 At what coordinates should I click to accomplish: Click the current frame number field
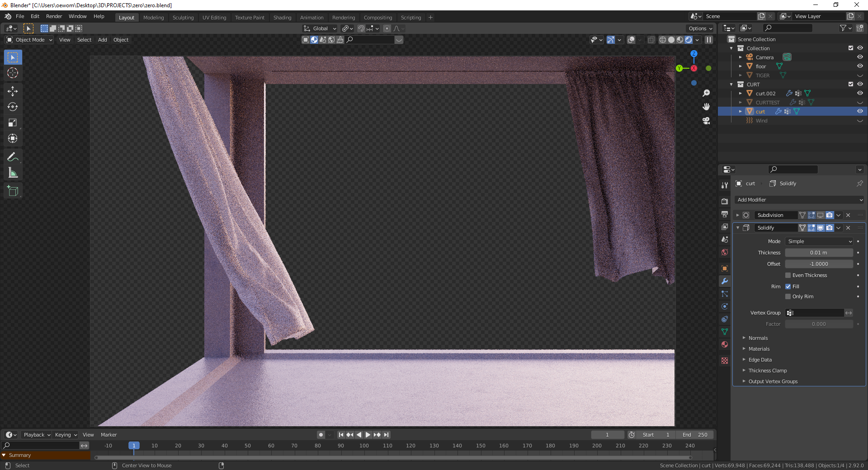pyautogui.click(x=607, y=435)
